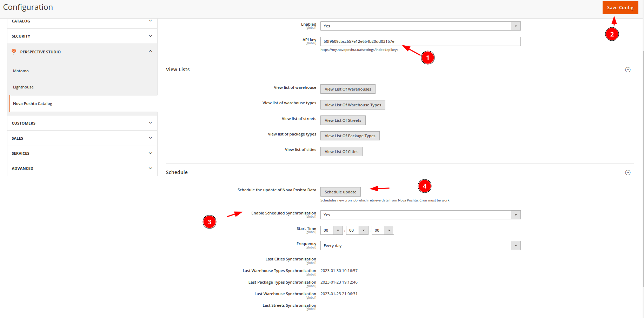The width and height of the screenshot is (644, 318).
Task: Click the Schedule update button
Action: click(340, 192)
